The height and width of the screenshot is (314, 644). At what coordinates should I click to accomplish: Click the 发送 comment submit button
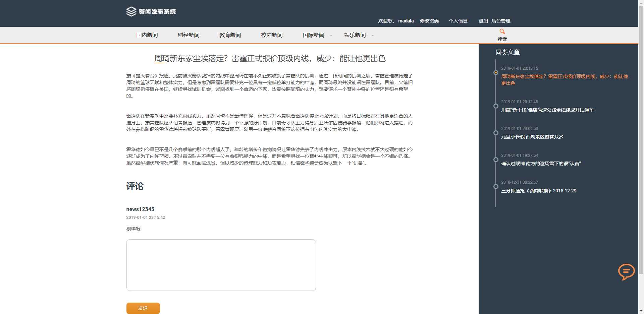(x=143, y=308)
